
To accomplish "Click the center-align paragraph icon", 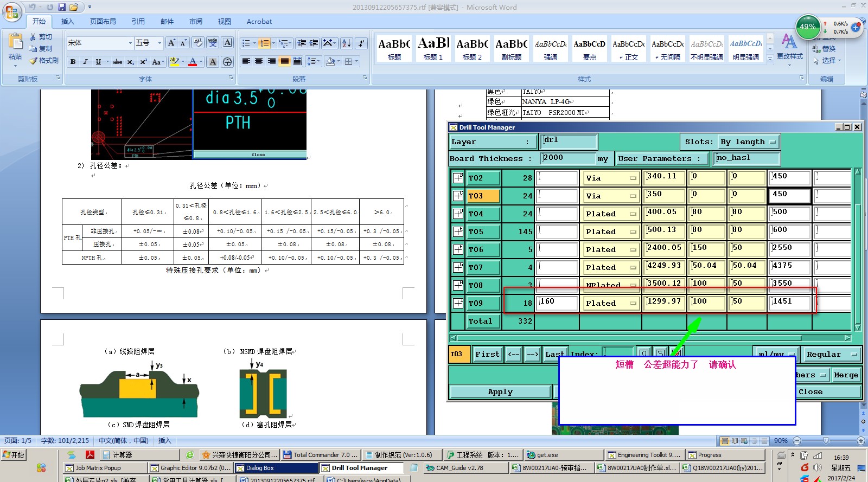I will [259, 61].
